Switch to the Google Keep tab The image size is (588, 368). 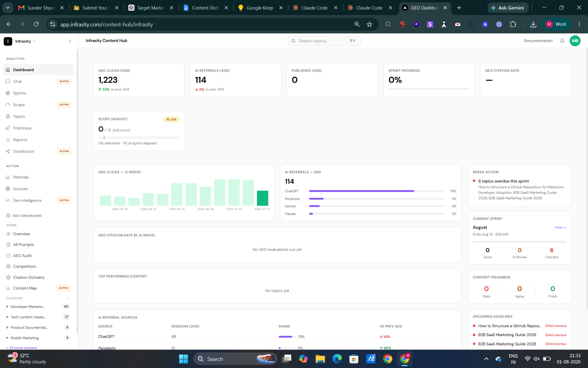(260, 8)
